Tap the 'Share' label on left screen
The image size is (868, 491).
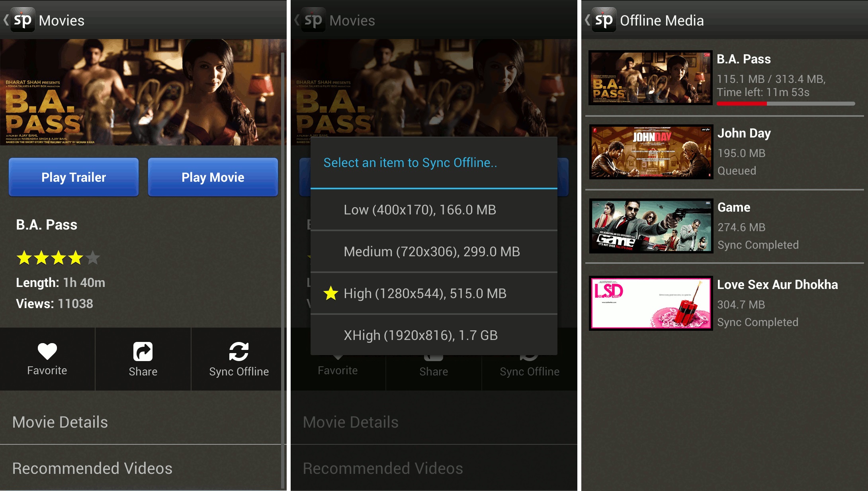pos(143,371)
